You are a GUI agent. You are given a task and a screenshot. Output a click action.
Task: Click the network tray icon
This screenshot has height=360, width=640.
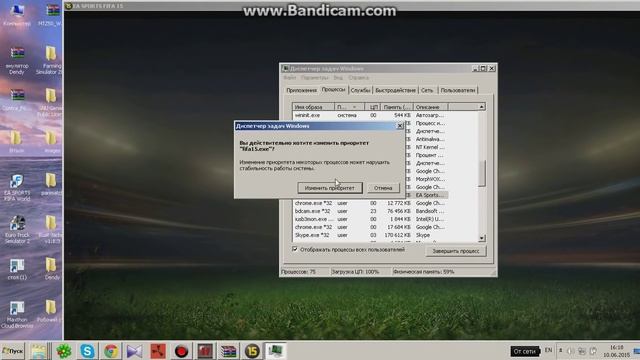pyautogui.click(x=582, y=351)
